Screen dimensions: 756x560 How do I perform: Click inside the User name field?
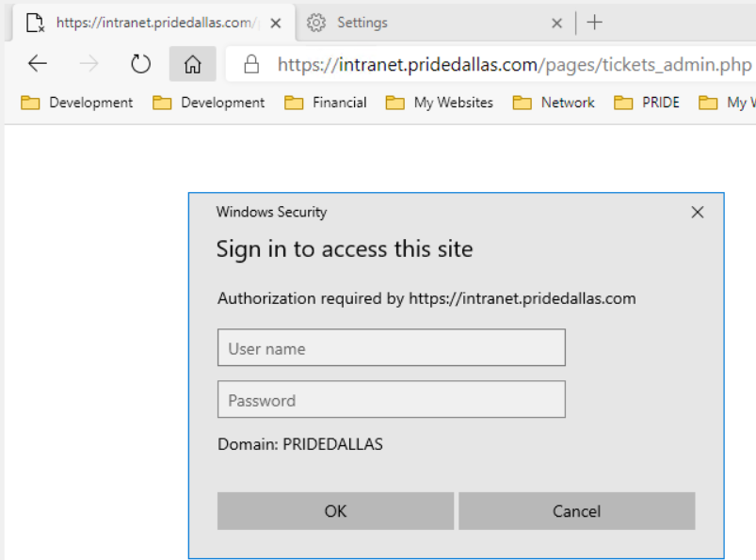[391, 347]
